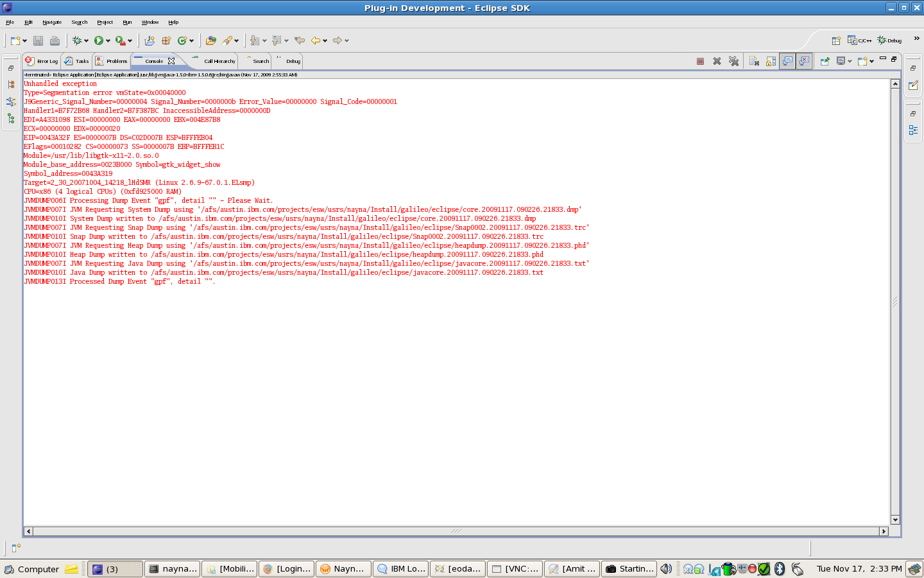Show more perspectives chevron
Viewport: 924px width, 578px height.
point(916,39)
